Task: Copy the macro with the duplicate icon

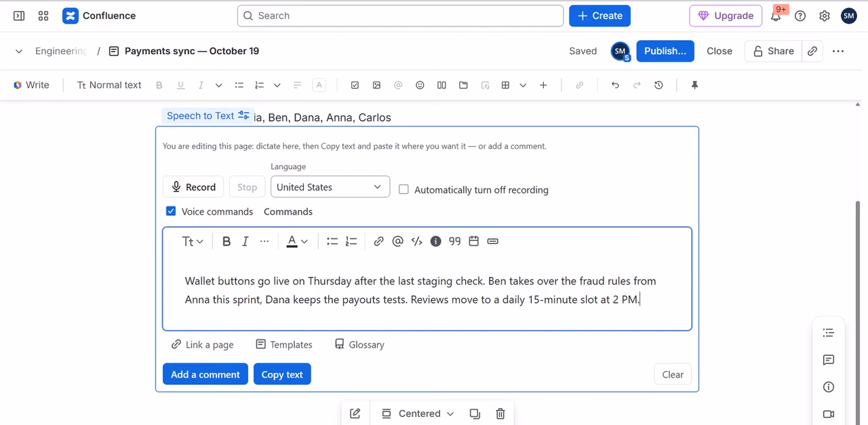Action: coord(475,413)
